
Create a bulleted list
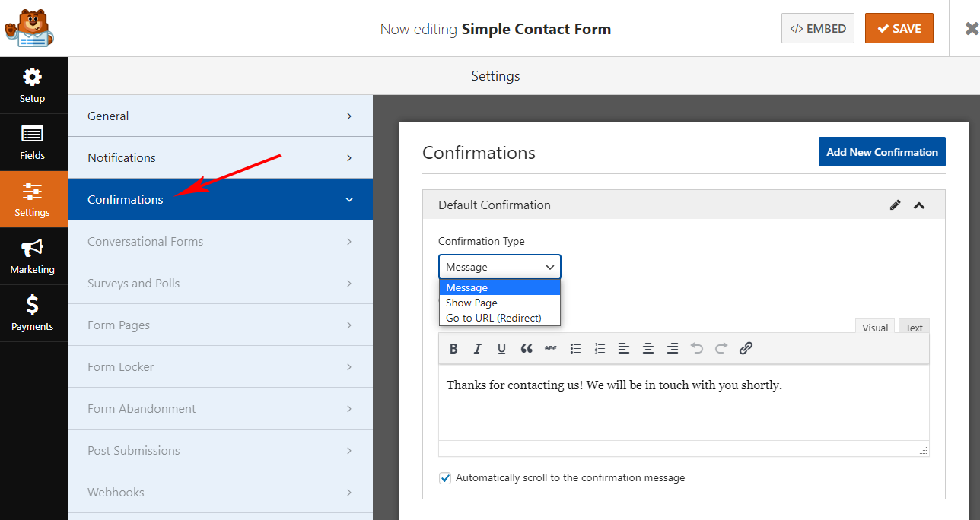[x=575, y=348]
